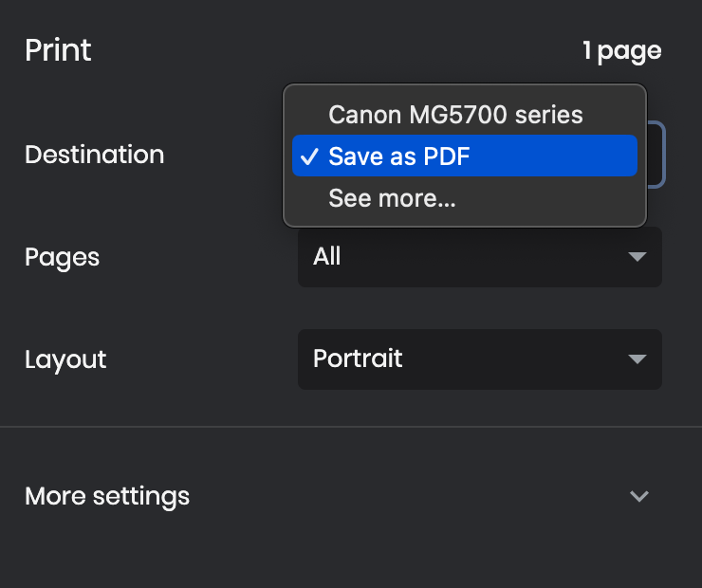Open the Layout dropdown
Image resolution: width=702 pixels, height=588 pixels.
click(479, 358)
